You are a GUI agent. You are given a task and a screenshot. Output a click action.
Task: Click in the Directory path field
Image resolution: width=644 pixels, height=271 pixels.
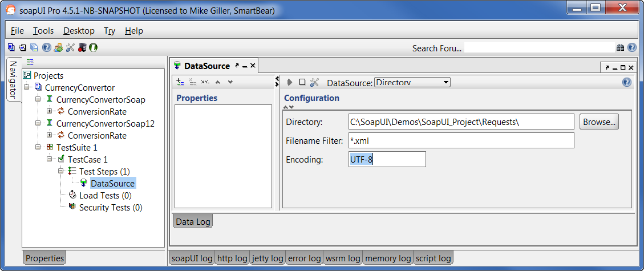pyautogui.click(x=461, y=122)
